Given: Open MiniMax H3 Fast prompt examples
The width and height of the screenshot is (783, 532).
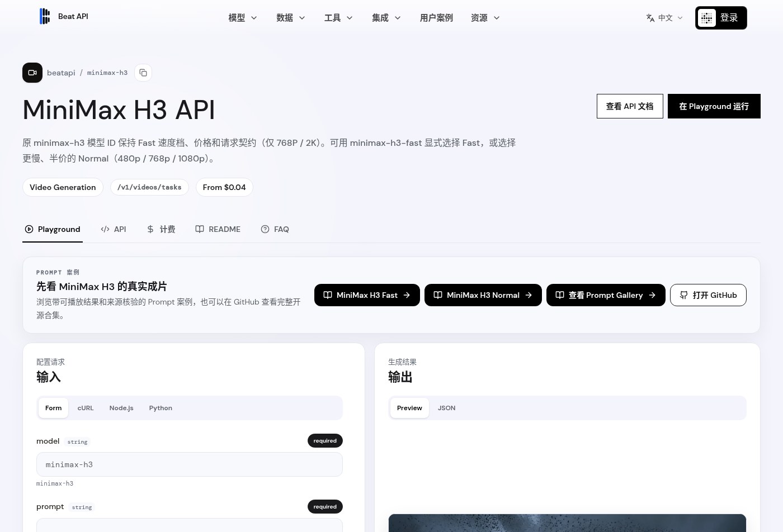Looking at the screenshot, I should coord(367,295).
